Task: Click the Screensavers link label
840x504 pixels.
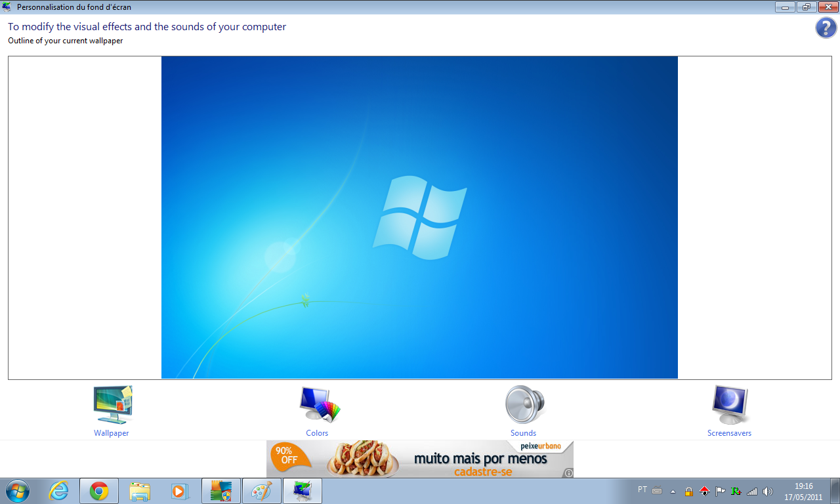Action: tap(729, 433)
